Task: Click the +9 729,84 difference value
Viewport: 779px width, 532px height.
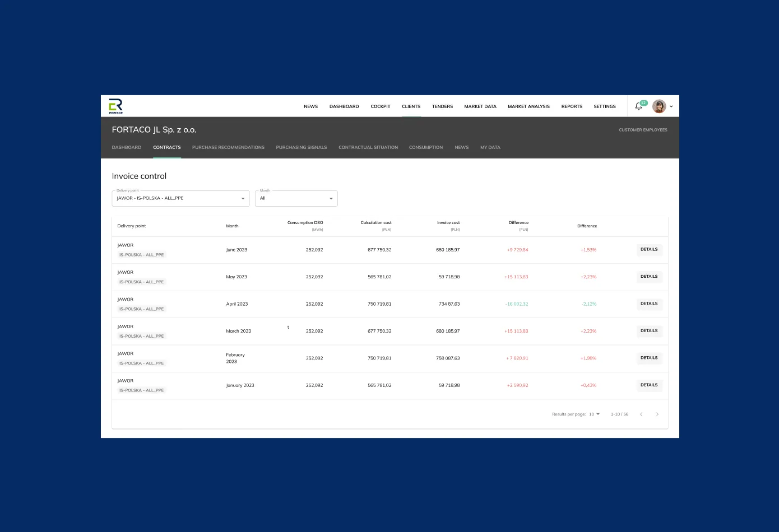Action: tap(518, 250)
